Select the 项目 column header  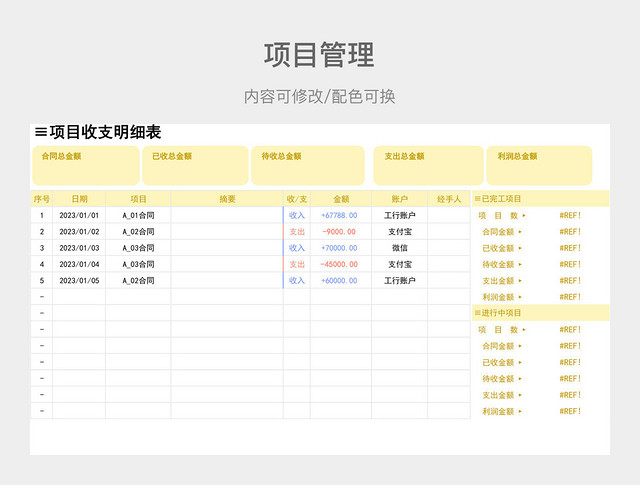[138, 199]
